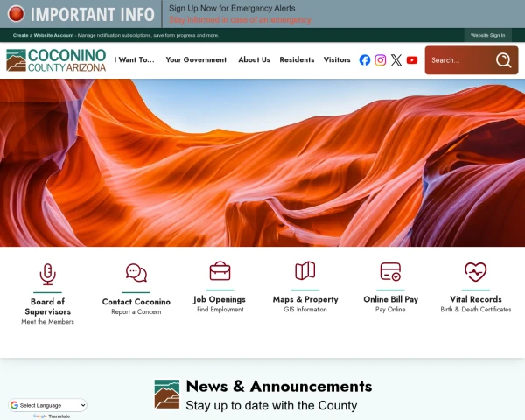Image resolution: width=525 pixels, height=420 pixels.
Task: Open the Residents menu
Action: 297,59
